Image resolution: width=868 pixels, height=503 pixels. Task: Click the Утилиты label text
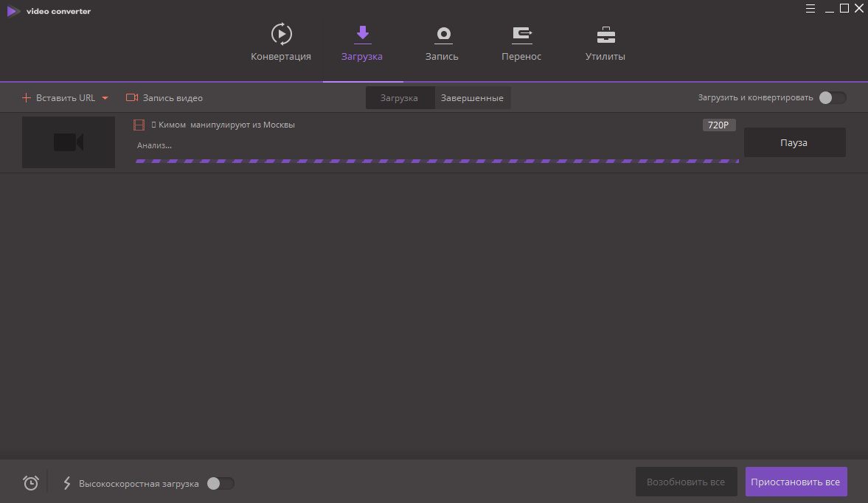click(x=605, y=57)
